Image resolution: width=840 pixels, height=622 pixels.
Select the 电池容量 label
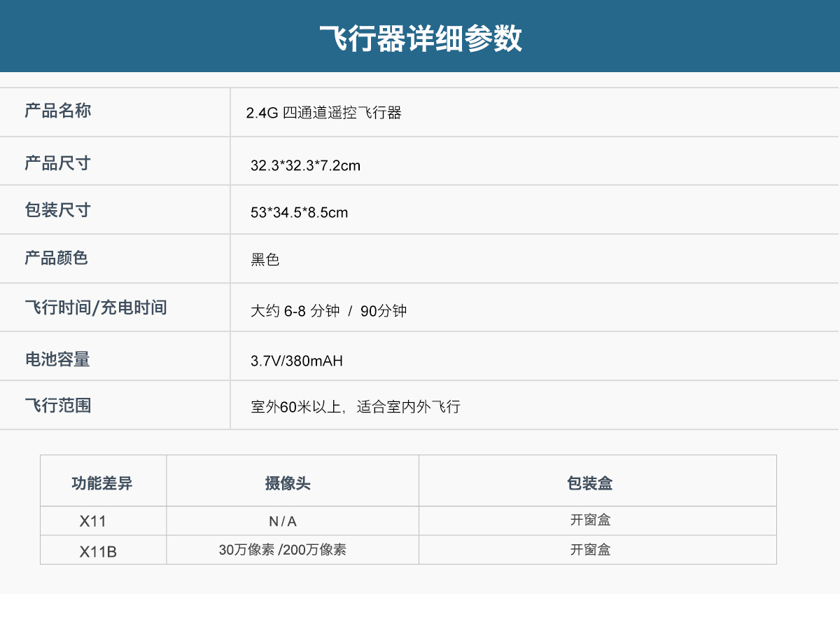click(58, 359)
